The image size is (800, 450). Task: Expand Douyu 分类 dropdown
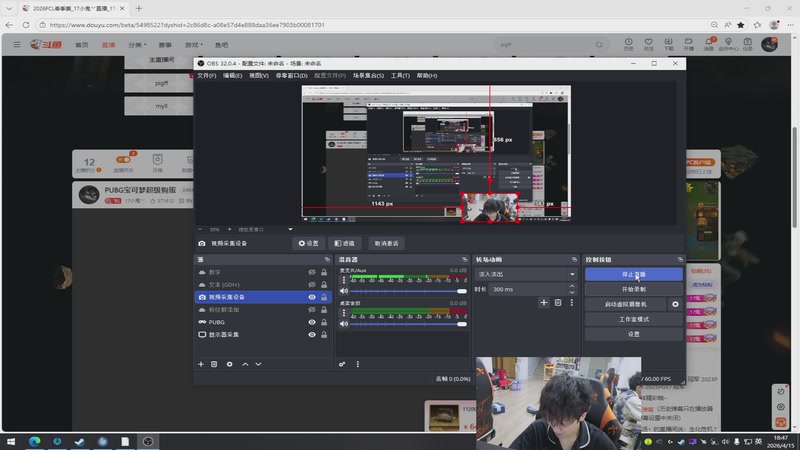(x=137, y=45)
